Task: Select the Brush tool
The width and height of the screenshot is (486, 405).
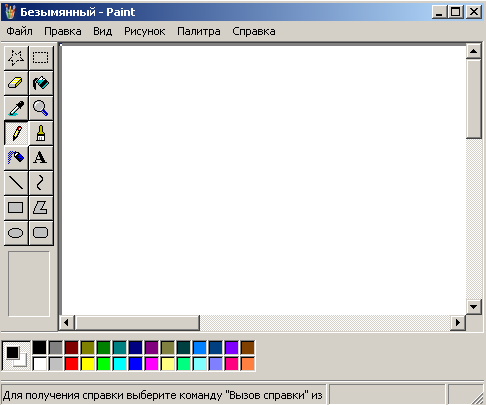Action: point(41,133)
